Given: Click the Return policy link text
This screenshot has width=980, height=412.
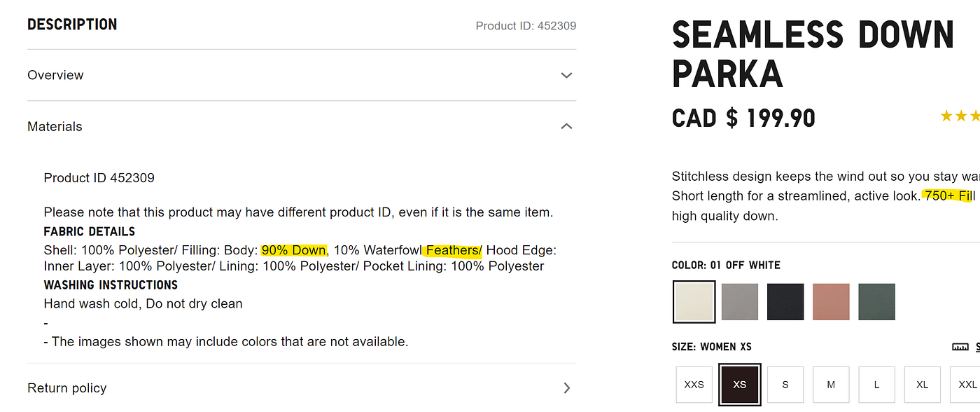Looking at the screenshot, I should click(x=67, y=387).
